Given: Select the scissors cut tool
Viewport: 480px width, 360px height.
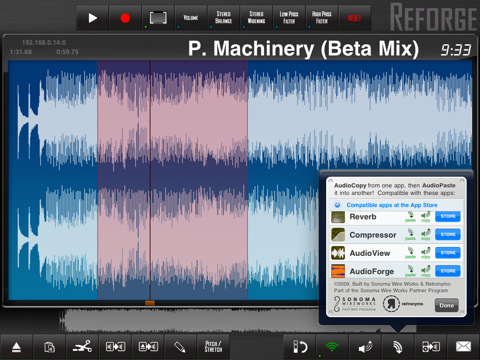Looking at the screenshot, I should (82, 347).
